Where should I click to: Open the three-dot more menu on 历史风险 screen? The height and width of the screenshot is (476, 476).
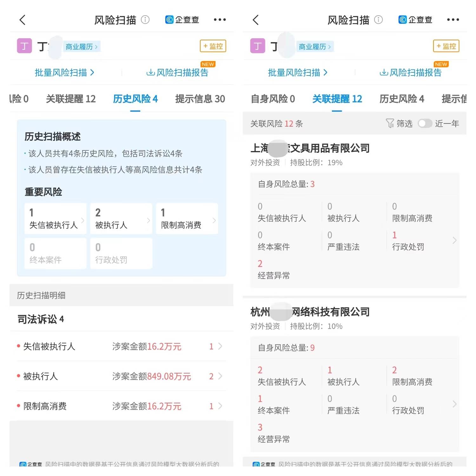click(220, 20)
